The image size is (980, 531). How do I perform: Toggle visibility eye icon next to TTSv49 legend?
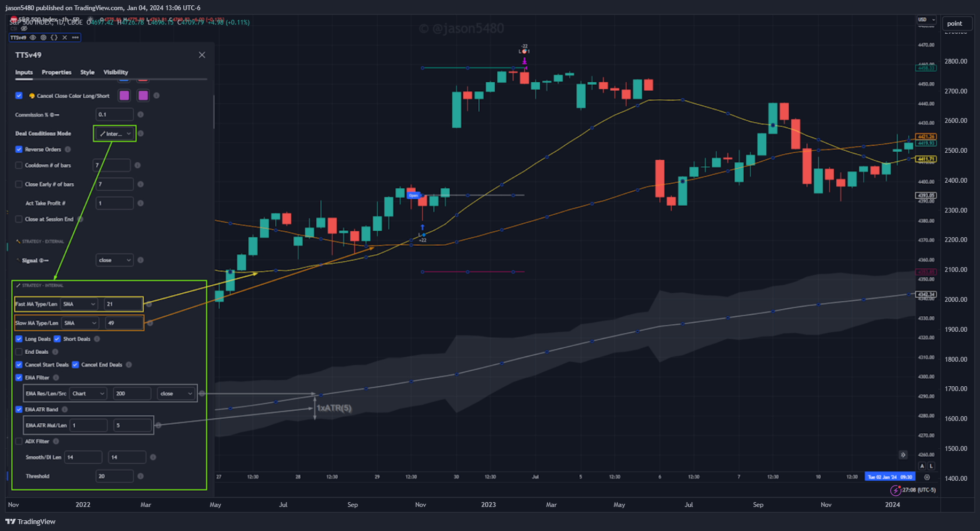33,37
